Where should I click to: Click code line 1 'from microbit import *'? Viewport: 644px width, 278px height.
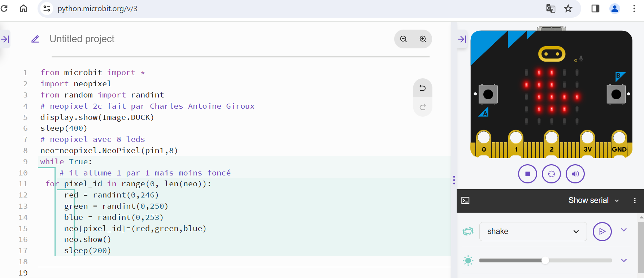click(x=93, y=73)
